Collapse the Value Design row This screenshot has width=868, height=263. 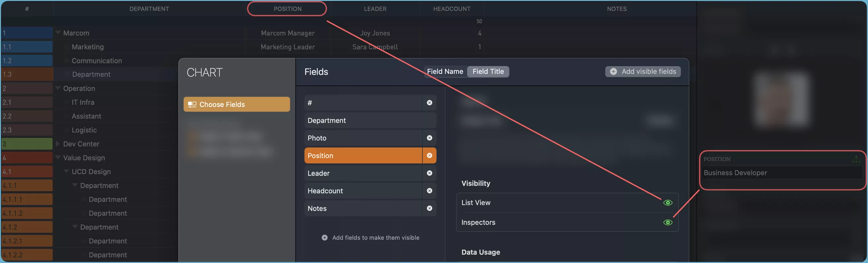(x=58, y=157)
